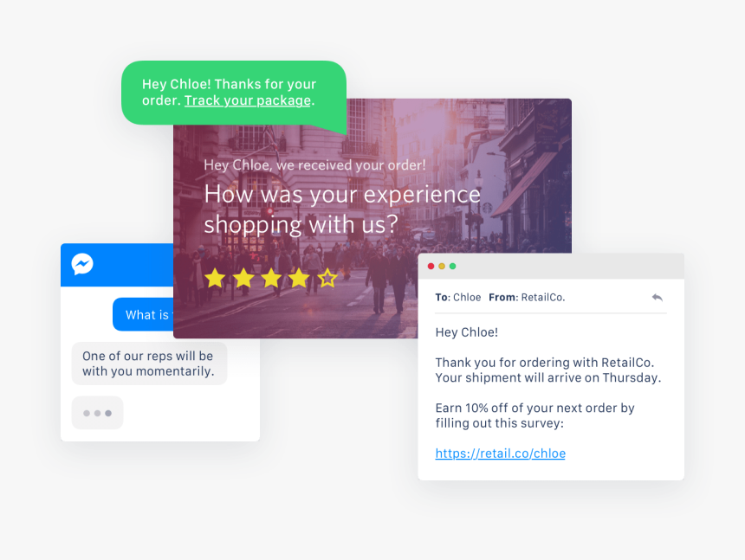This screenshot has width=745, height=560.
Task: Click the 'Hey Chloe!' email greeting
Action: (467, 332)
